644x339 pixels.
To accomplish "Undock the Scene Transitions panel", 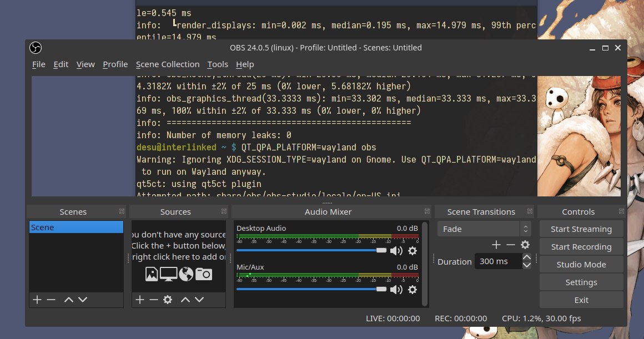I will coord(530,211).
